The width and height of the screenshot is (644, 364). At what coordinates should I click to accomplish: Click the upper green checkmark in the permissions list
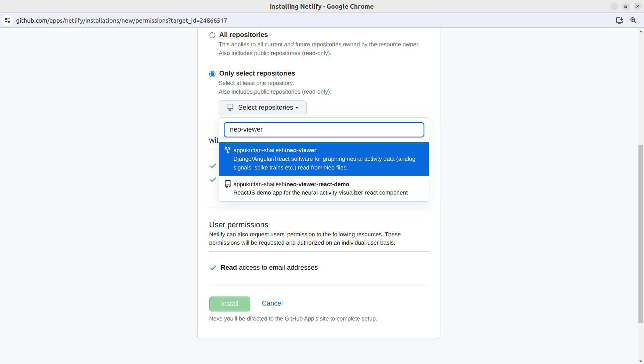(213, 166)
